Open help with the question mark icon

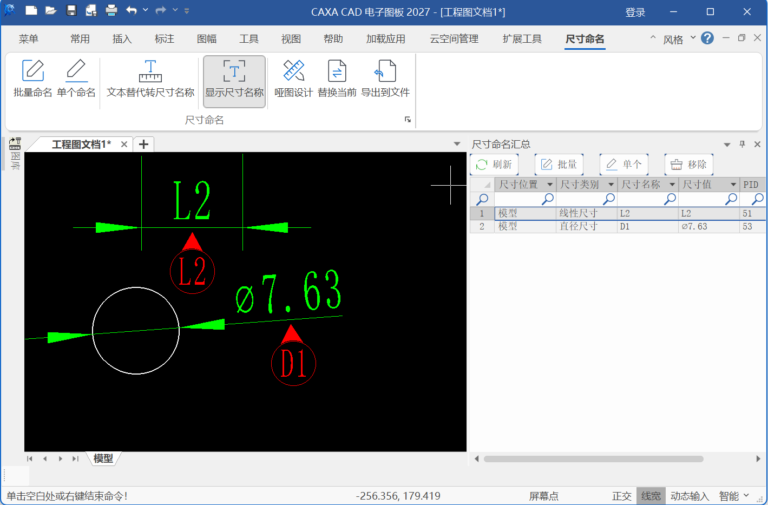707,38
